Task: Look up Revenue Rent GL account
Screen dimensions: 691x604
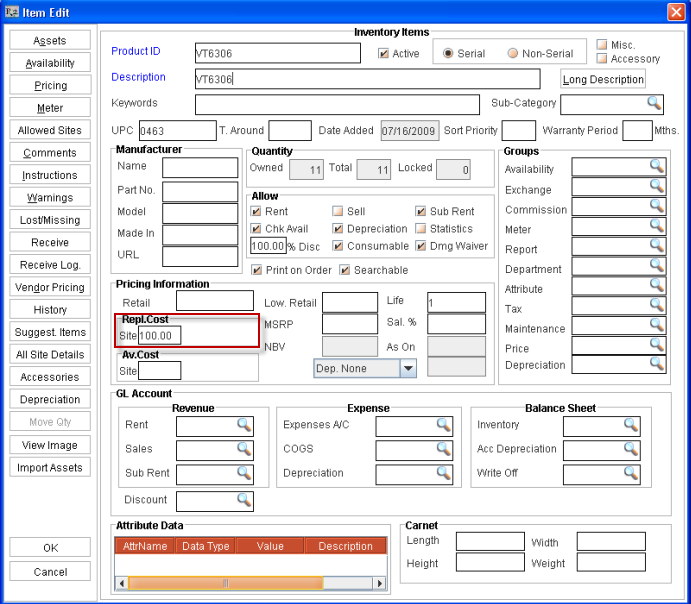Action: point(244,426)
